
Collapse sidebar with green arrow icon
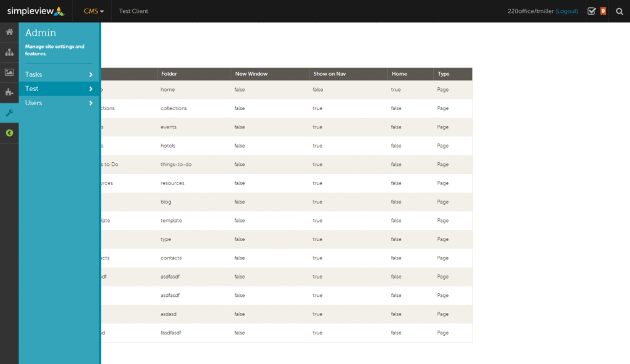pos(9,133)
